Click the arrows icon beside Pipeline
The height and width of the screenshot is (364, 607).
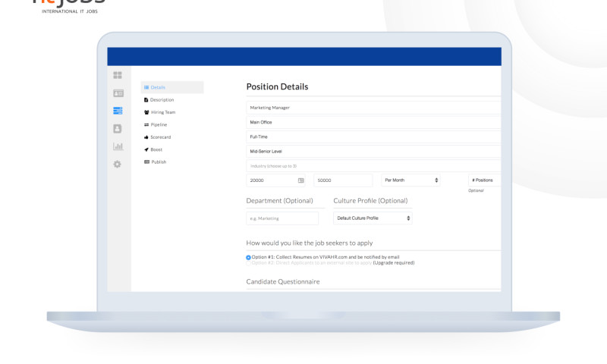(146, 124)
